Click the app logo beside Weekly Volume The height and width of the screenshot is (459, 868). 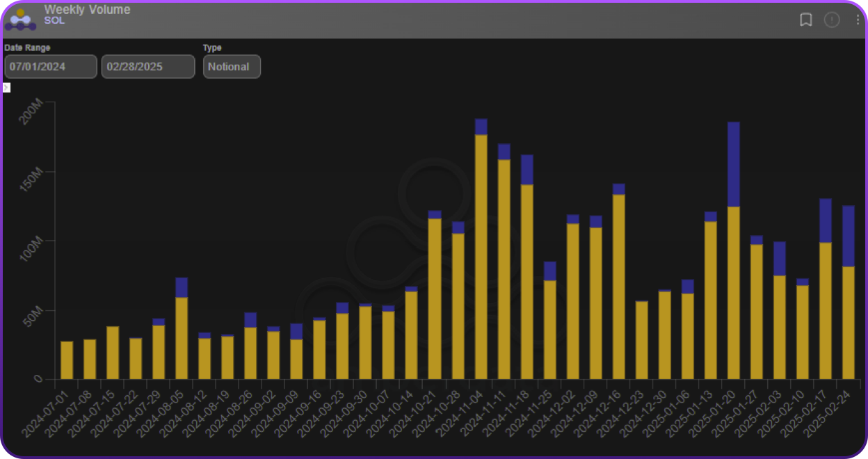(x=20, y=19)
